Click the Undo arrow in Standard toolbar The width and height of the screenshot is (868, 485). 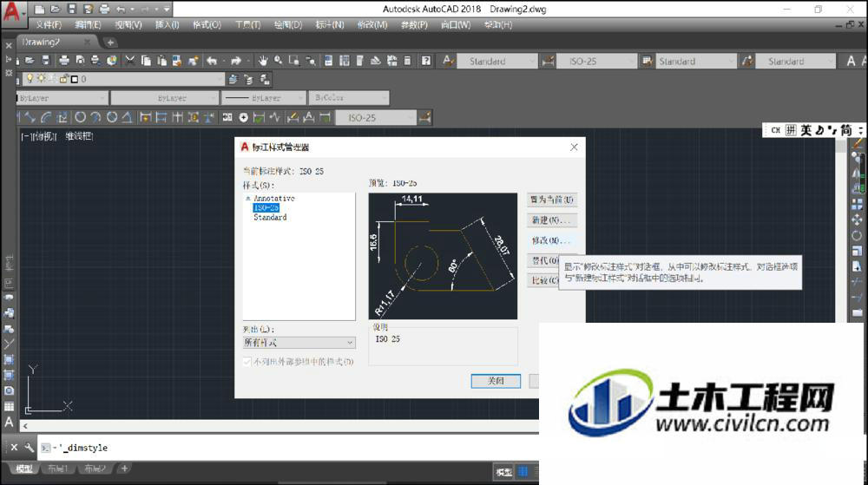[x=212, y=61]
